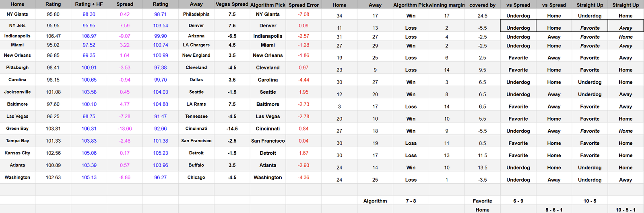Click the "Spread Error" column header
The height and width of the screenshot is (213, 644).
click(x=303, y=5)
